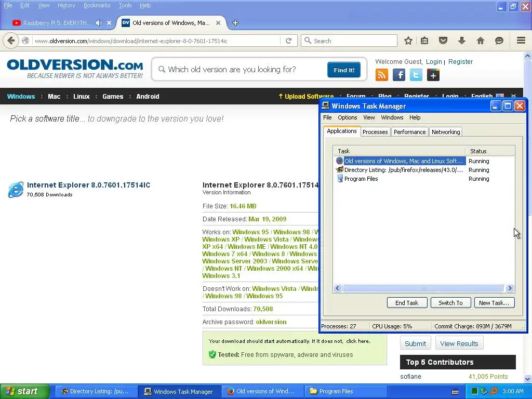Viewport: 532px width, 399px height.
Task: Bookmark this page with star icon
Action: [x=408, y=41]
